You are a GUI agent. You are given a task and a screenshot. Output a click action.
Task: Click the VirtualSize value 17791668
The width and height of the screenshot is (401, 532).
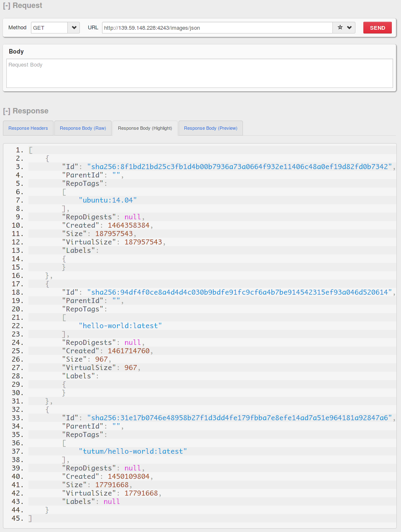[141, 493]
